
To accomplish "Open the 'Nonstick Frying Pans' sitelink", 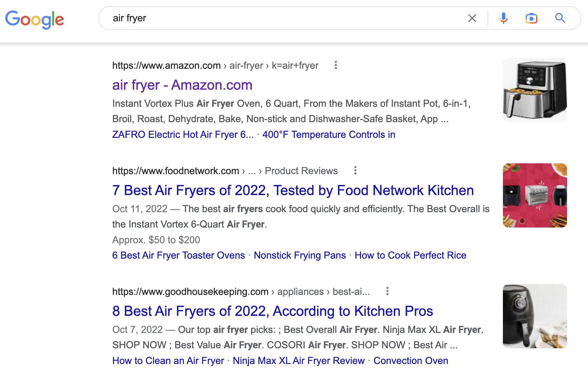I will [300, 255].
